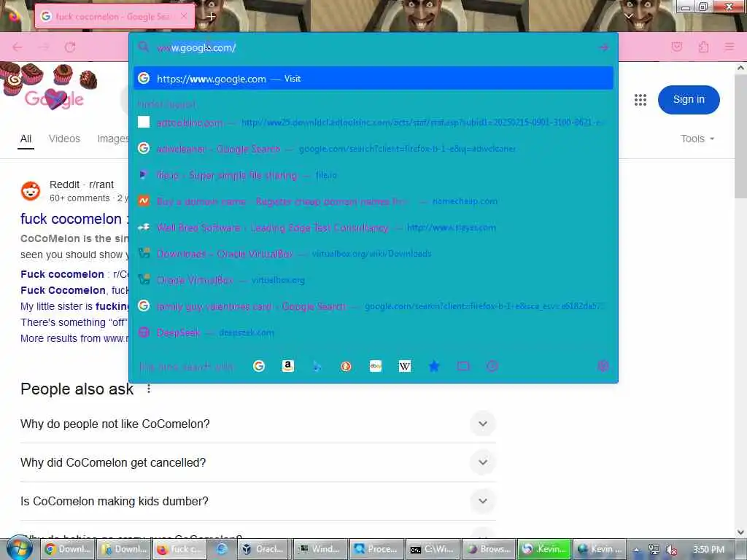The width and height of the screenshot is (747, 560).
Task: Select file.io Super simple file sharing suggestion
Action: coord(373,175)
